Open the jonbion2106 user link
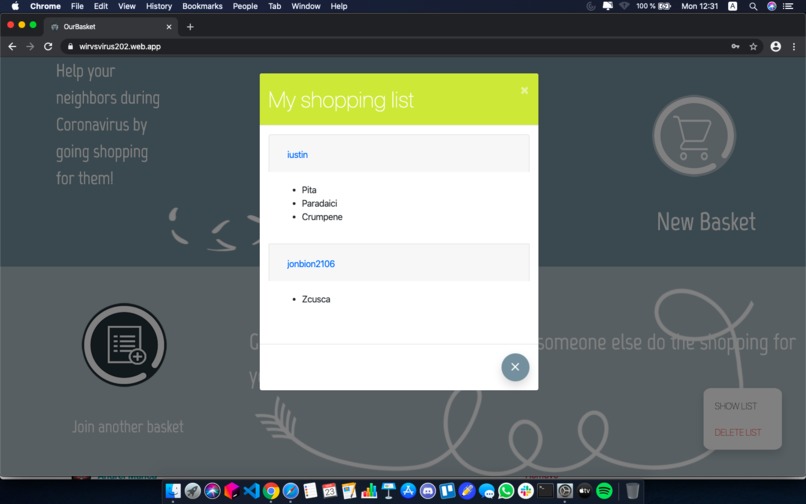This screenshot has width=806, height=504. click(310, 264)
